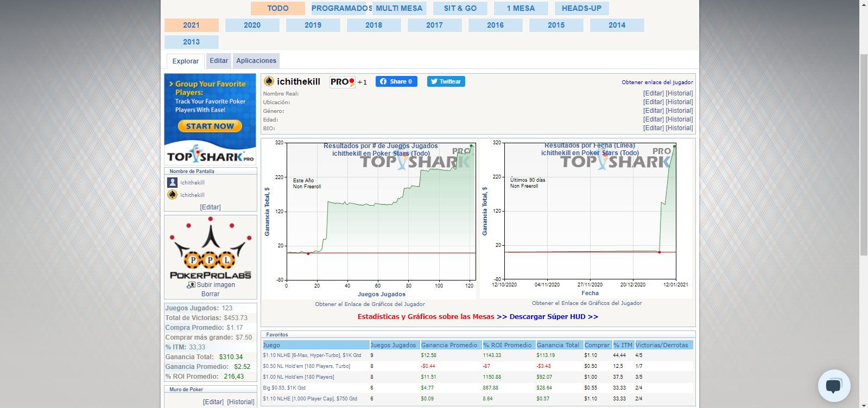
Task: Select the 'Big $0.55, $1K Gtd' row
Action: pos(478,388)
